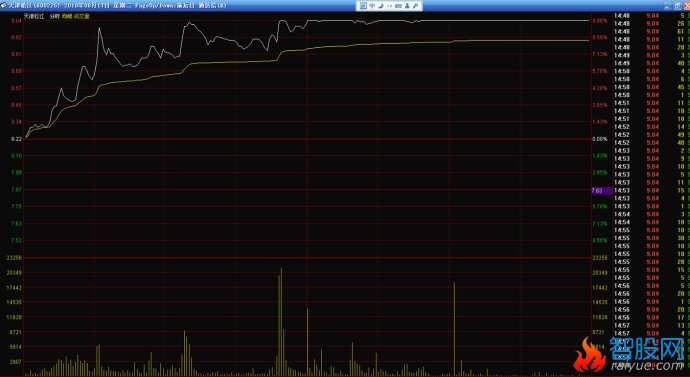Open the soft keyboard icon in IME bar

(398, 6)
